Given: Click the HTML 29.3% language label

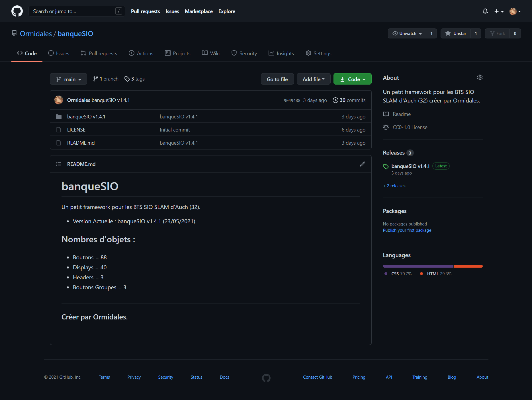Looking at the screenshot, I should (436, 274).
